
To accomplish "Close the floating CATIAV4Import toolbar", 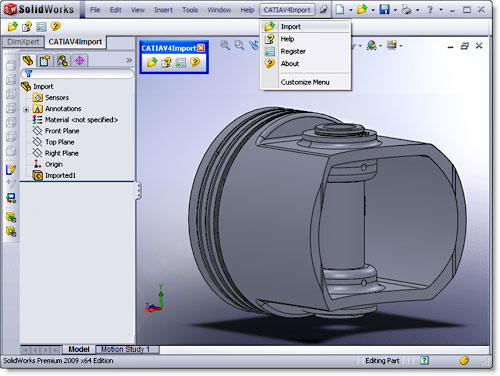I will click(x=201, y=48).
